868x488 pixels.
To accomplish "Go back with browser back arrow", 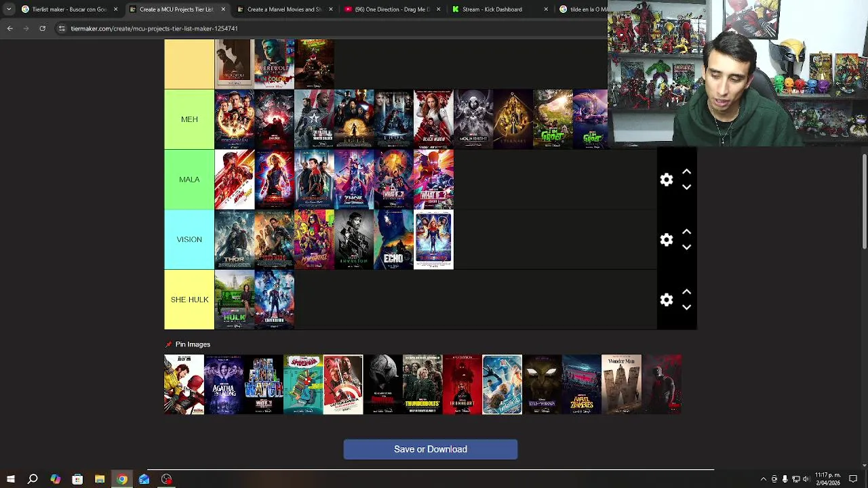I will coord(9,28).
